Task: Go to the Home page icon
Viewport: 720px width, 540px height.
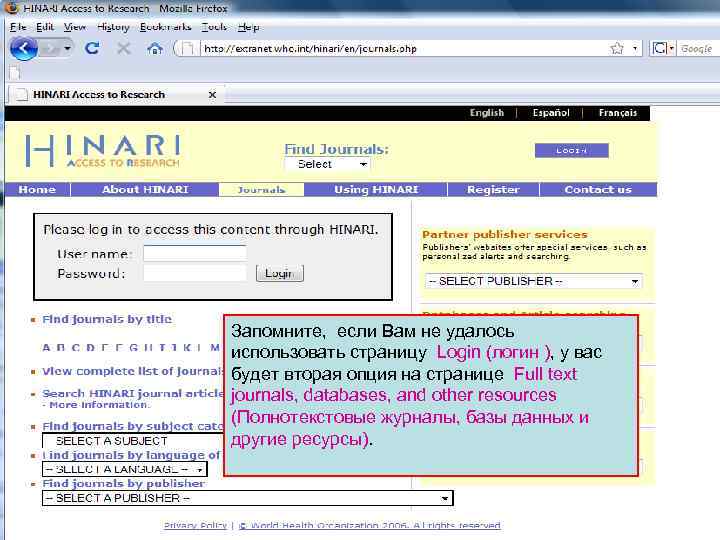Action: click(155, 48)
